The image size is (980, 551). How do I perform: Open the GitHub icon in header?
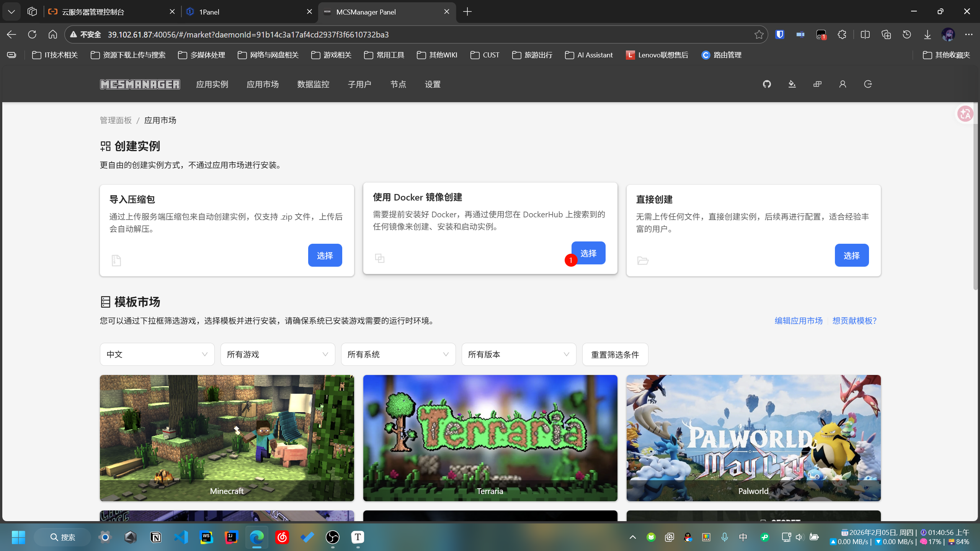pos(767,84)
